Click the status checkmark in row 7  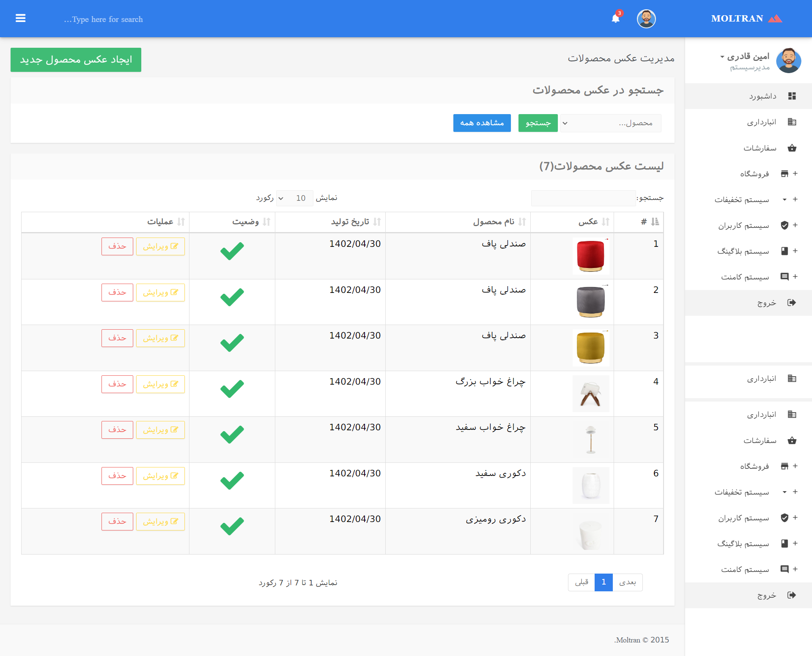click(x=232, y=526)
